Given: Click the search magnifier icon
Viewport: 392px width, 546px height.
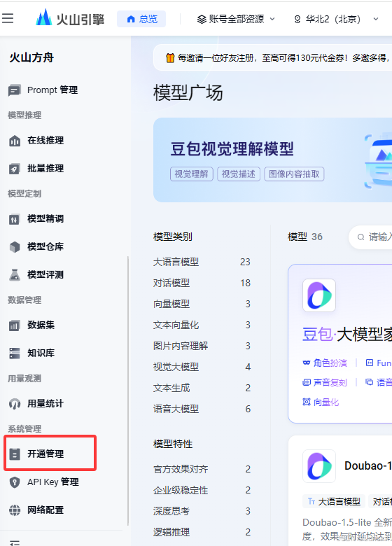Looking at the screenshot, I should coord(361,237).
